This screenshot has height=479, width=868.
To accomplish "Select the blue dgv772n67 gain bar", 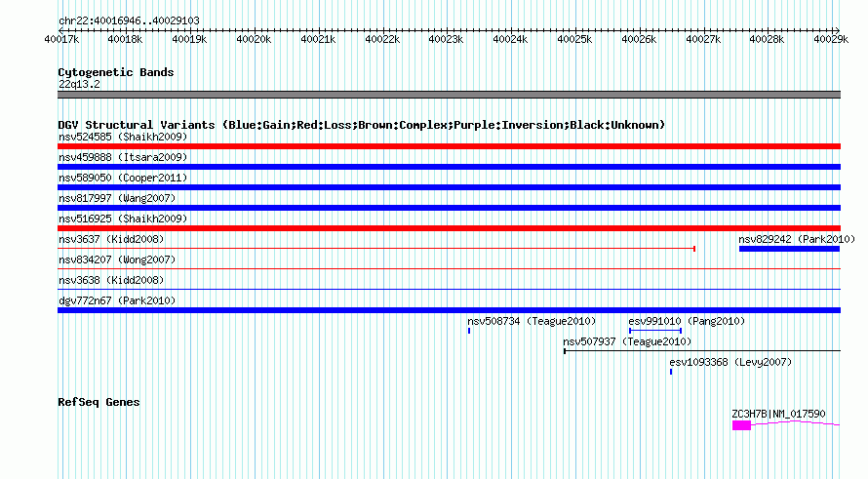I will (x=449, y=310).
